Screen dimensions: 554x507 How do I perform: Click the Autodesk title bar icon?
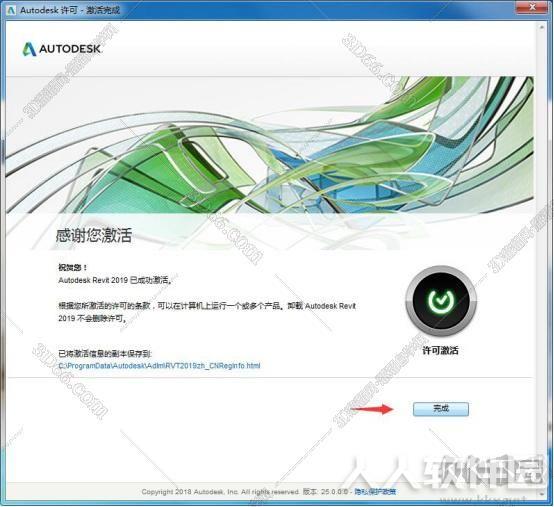coord(11,10)
